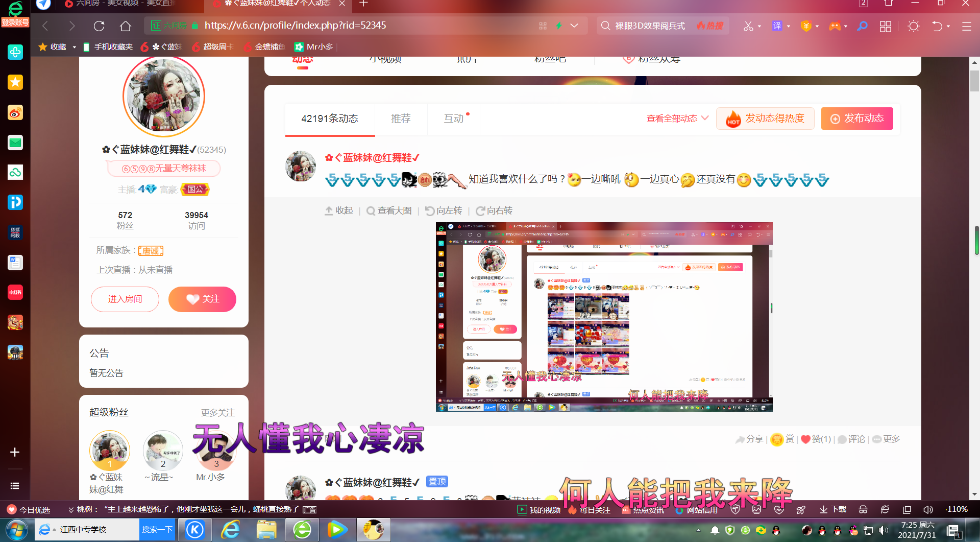Navigate back in the browser

[x=45, y=26]
